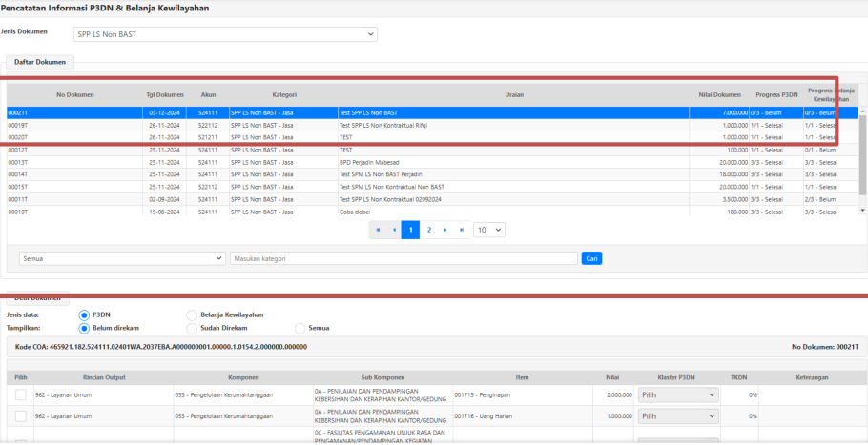Choose Semua display radio button
The height and width of the screenshot is (445, 868).
click(x=300, y=328)
